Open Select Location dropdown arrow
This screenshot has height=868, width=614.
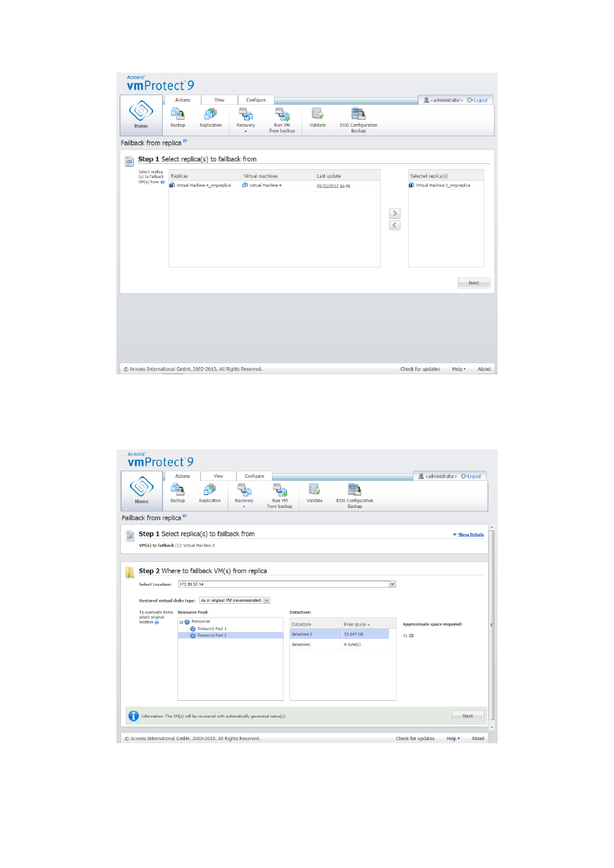click(x=392, y=584)
